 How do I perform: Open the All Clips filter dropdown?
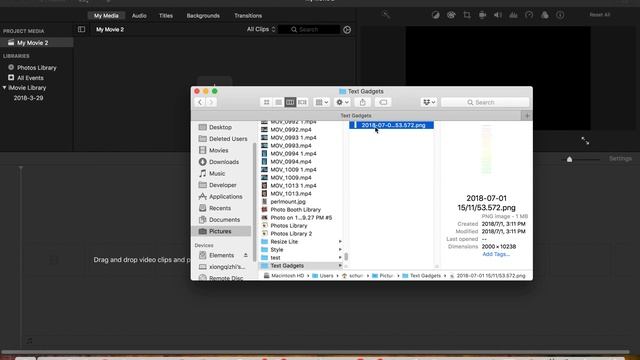261,29
